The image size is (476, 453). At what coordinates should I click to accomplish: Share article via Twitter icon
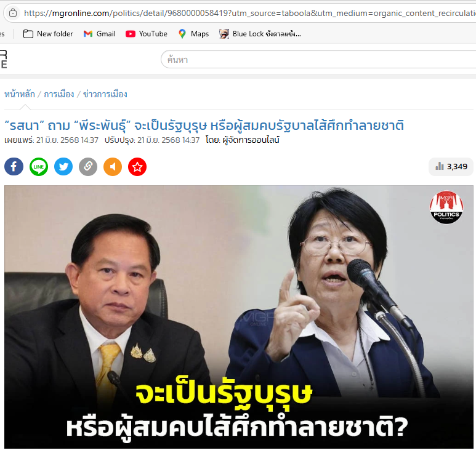pos(63,167)
